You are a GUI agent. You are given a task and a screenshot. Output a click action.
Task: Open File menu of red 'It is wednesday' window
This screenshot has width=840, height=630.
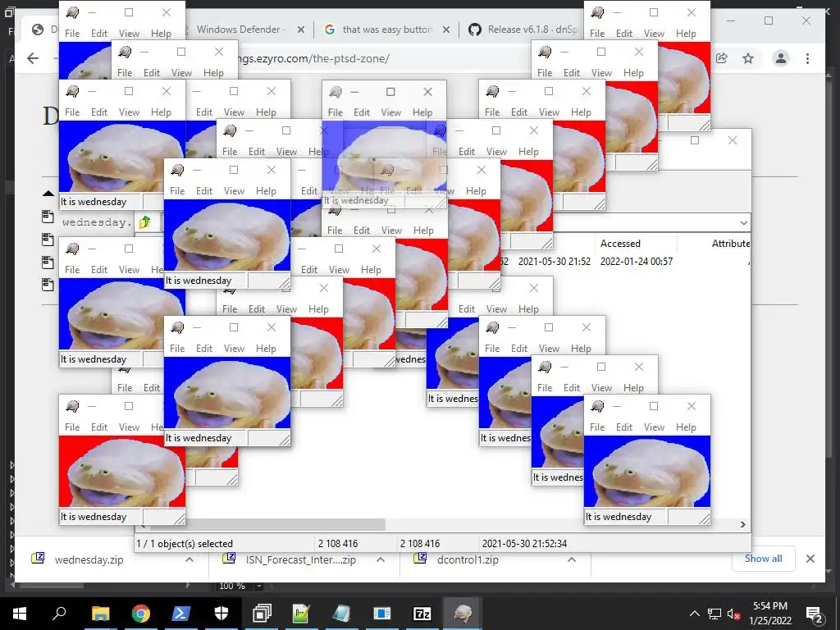click(x=72, y=427)
